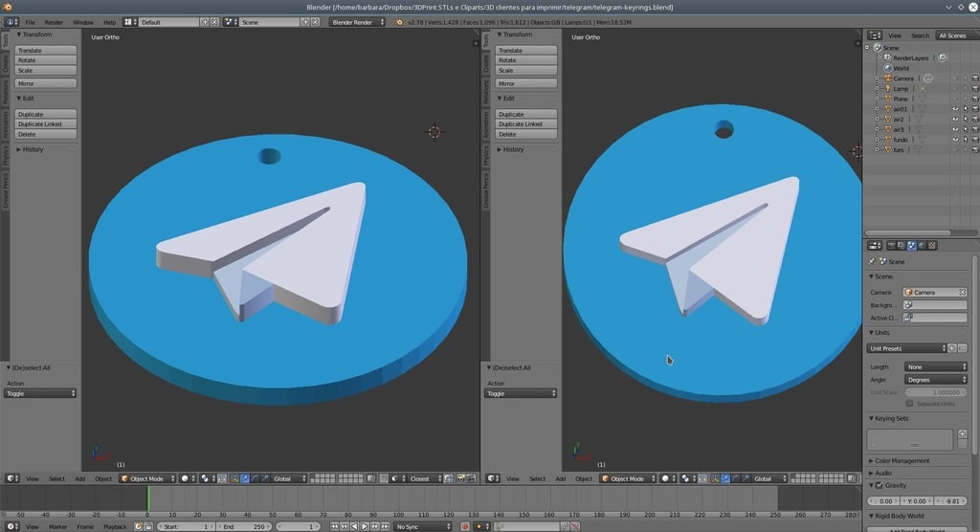Viewport: 980px width, 532px height.
Task: Click Plane mesh icon in outliner
Action: tap(887, 99)
